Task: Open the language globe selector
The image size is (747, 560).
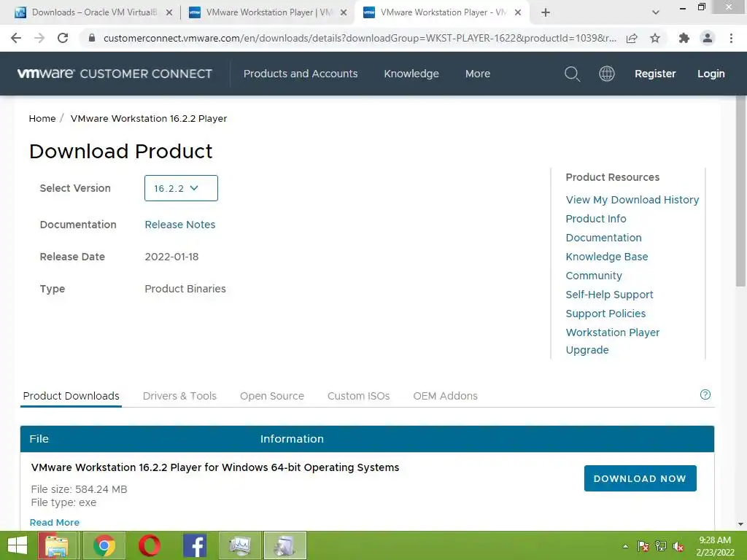Action: (606, 74)
